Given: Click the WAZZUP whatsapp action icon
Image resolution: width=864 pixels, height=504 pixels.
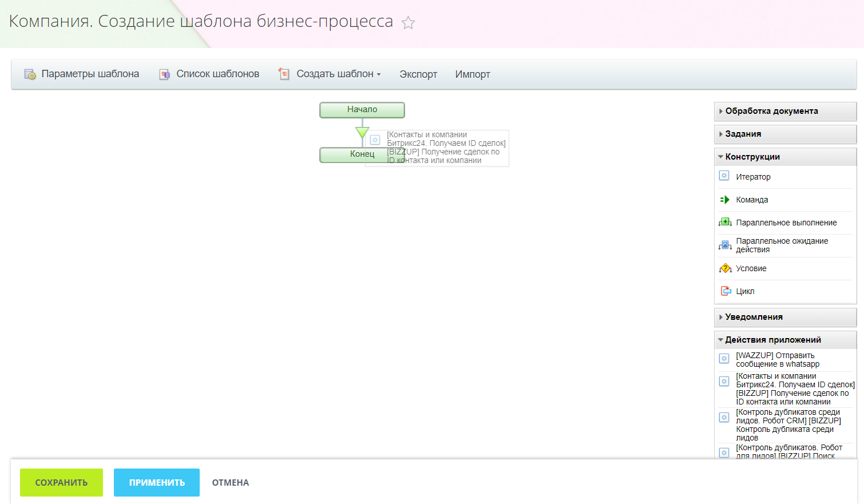Looking at the screenshot, I should tap(724, 359).
